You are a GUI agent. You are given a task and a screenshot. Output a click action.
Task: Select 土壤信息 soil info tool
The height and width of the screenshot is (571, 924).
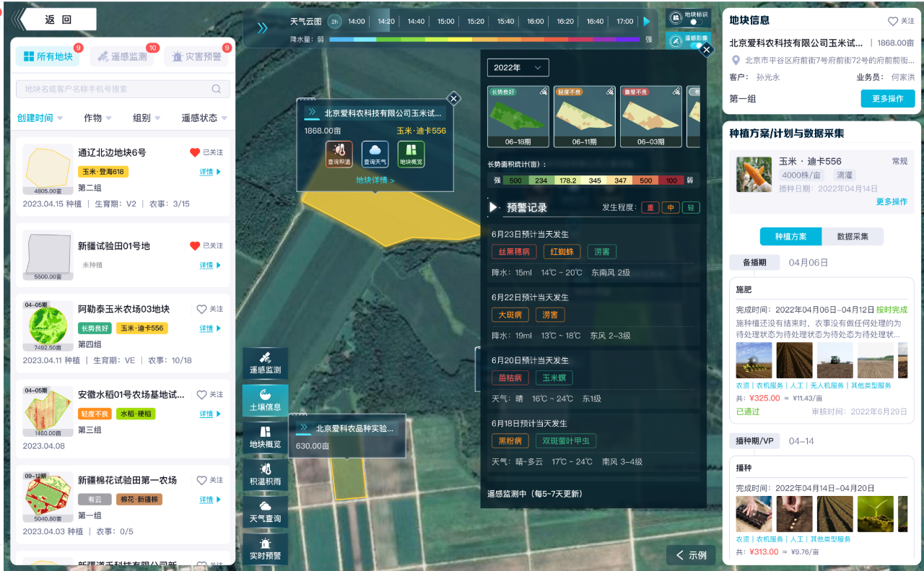(x=265, y=400)
